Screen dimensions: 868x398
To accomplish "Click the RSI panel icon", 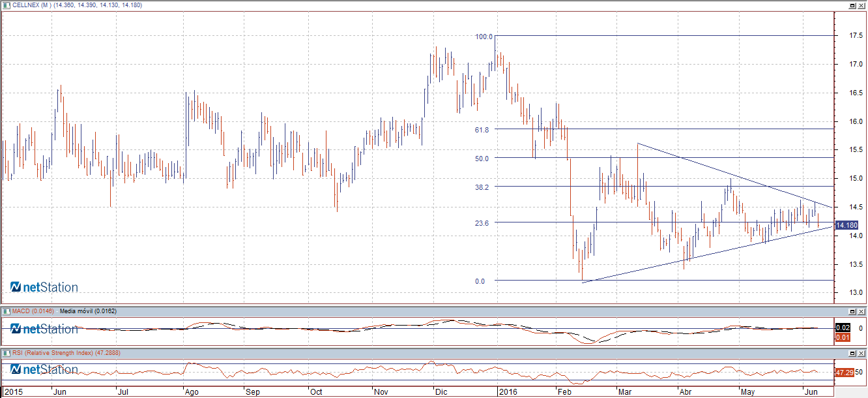I will click(5, 353).
